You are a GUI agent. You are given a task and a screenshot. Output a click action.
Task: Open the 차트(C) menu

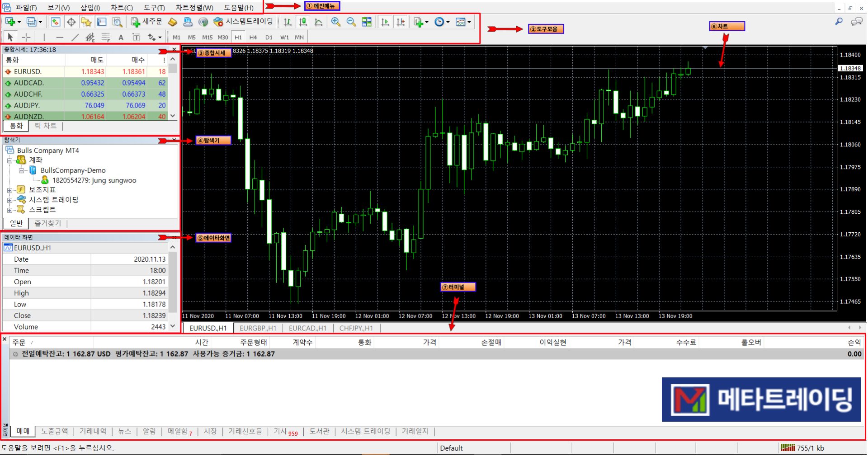click(122, 8)
